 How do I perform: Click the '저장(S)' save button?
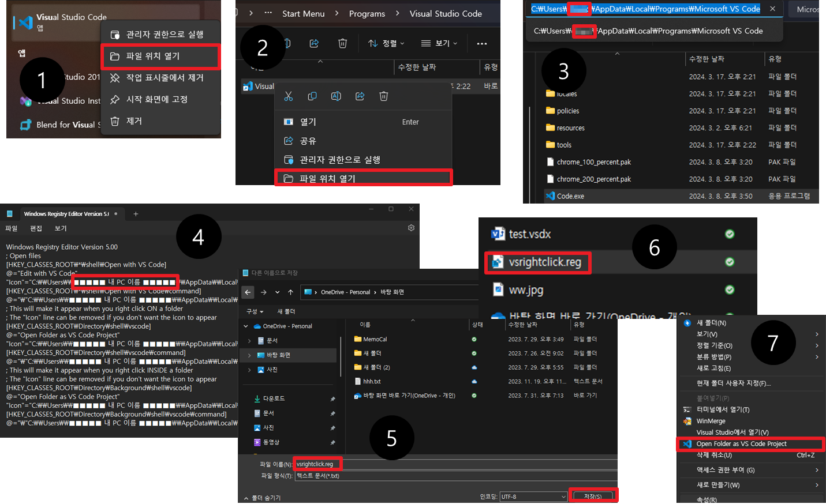point(593,497)
